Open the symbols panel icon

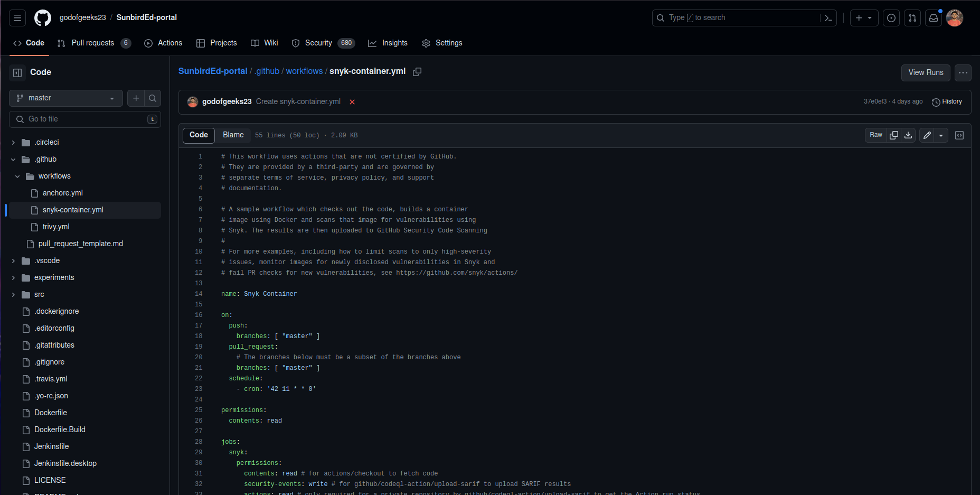coord(959,135)
